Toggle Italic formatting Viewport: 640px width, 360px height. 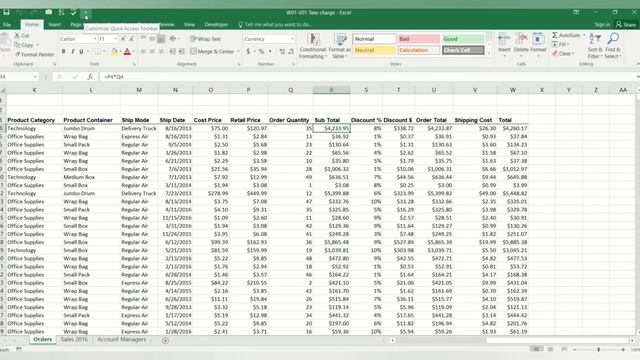pos(72,51)
